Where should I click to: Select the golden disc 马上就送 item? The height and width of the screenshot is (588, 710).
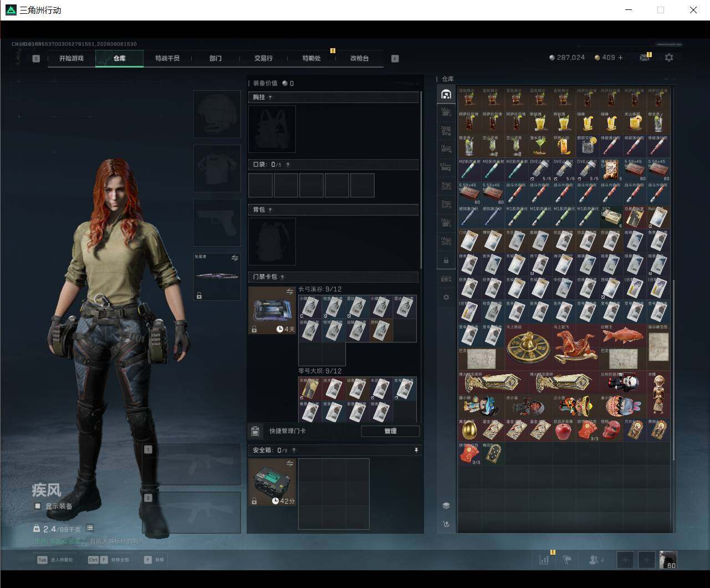528,347
